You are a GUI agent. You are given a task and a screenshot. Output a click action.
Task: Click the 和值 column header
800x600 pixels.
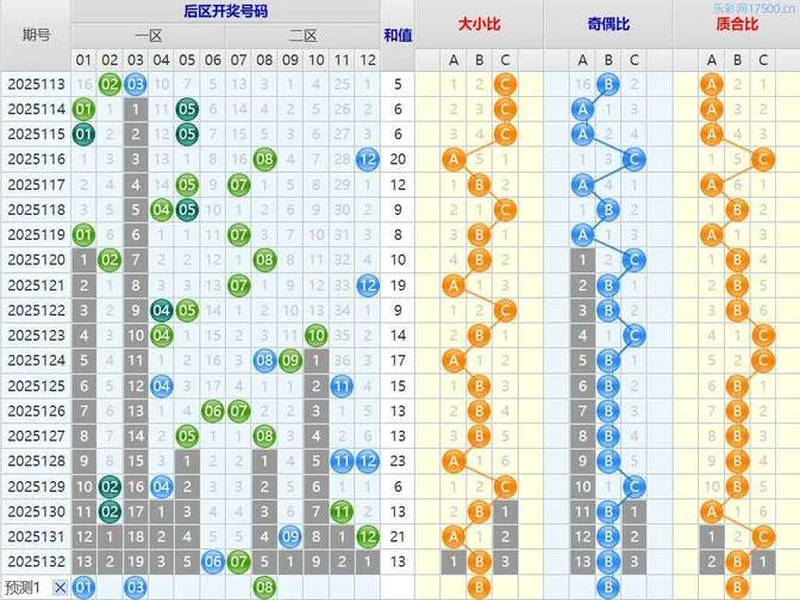pyautogui.click(x=397, y=28)
